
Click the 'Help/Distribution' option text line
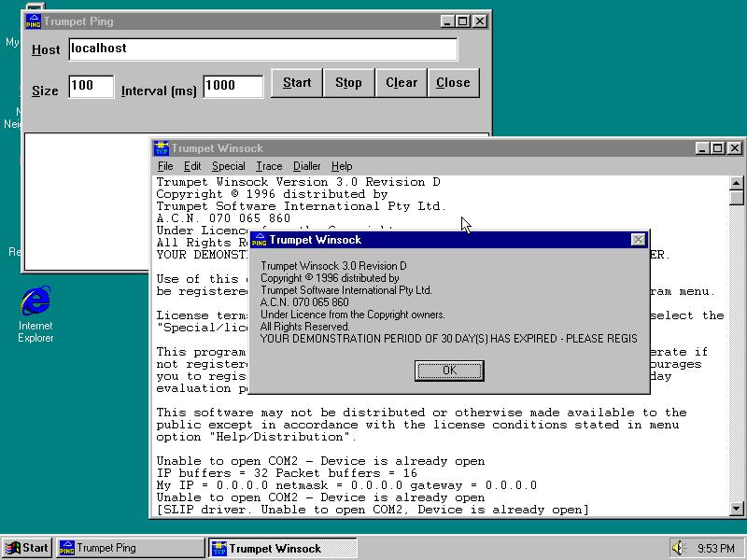pos(257,437)
